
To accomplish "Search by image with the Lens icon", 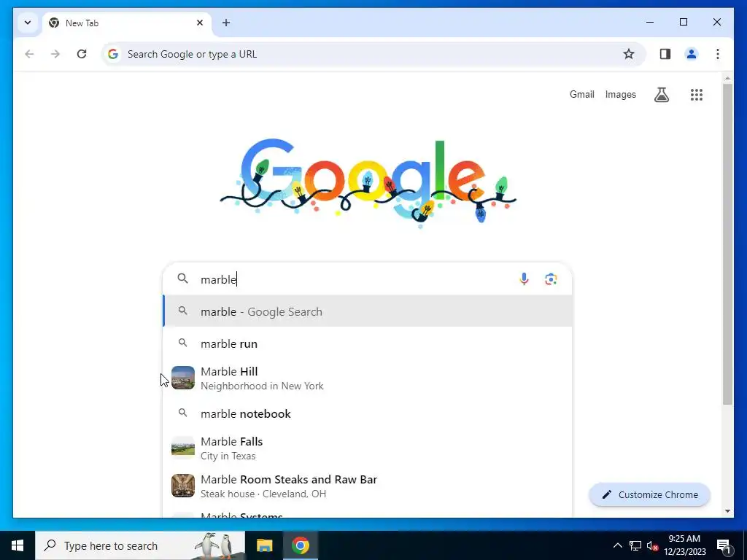I will pos(551,279).
